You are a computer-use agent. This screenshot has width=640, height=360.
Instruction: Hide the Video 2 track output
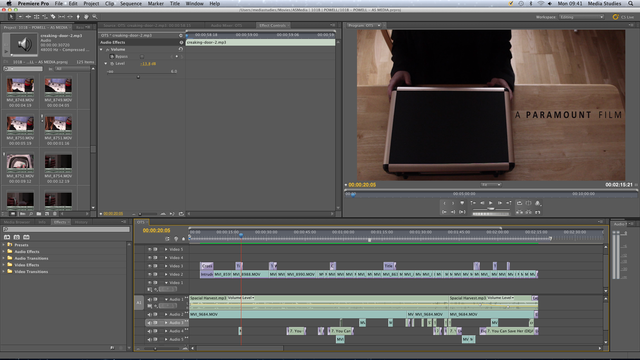coord(149,274)
